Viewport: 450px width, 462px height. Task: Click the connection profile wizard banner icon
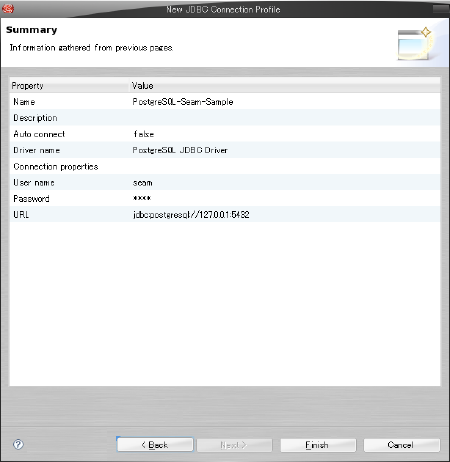(x=415, y=44)
